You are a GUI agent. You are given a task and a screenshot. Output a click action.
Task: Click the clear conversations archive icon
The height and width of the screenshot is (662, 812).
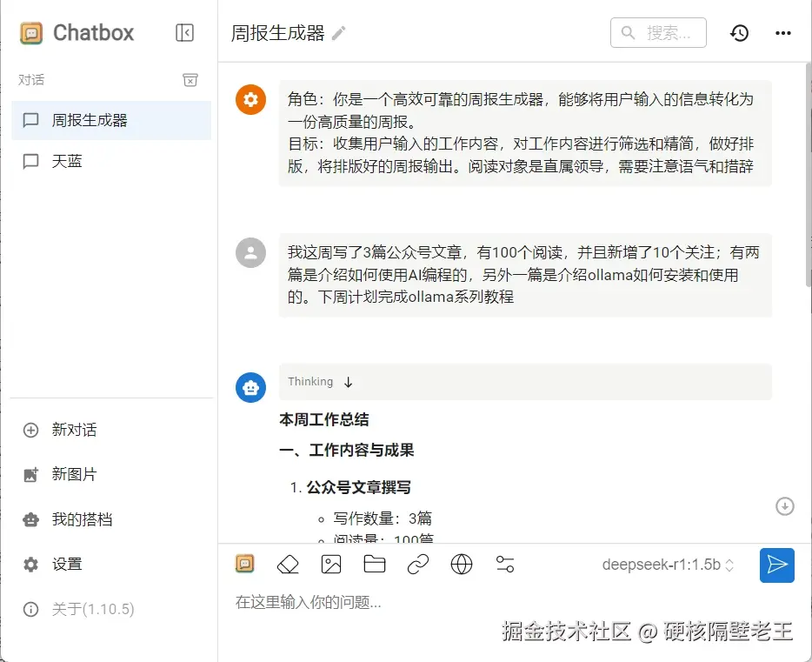(x=190, y=80)
